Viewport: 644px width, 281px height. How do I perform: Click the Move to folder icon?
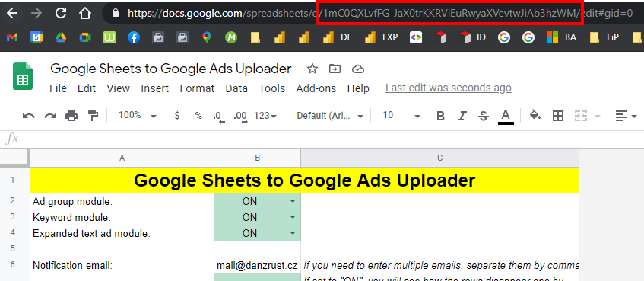(335, 69)
